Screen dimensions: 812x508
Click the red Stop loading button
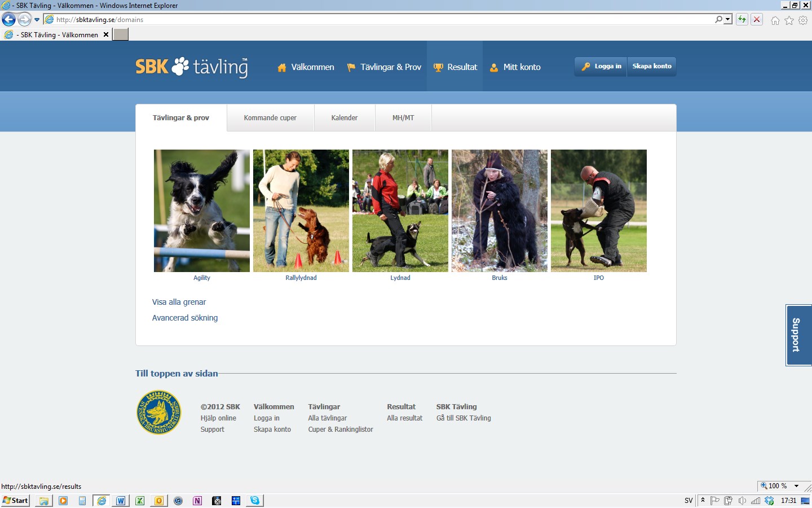(x=757, y=19)
